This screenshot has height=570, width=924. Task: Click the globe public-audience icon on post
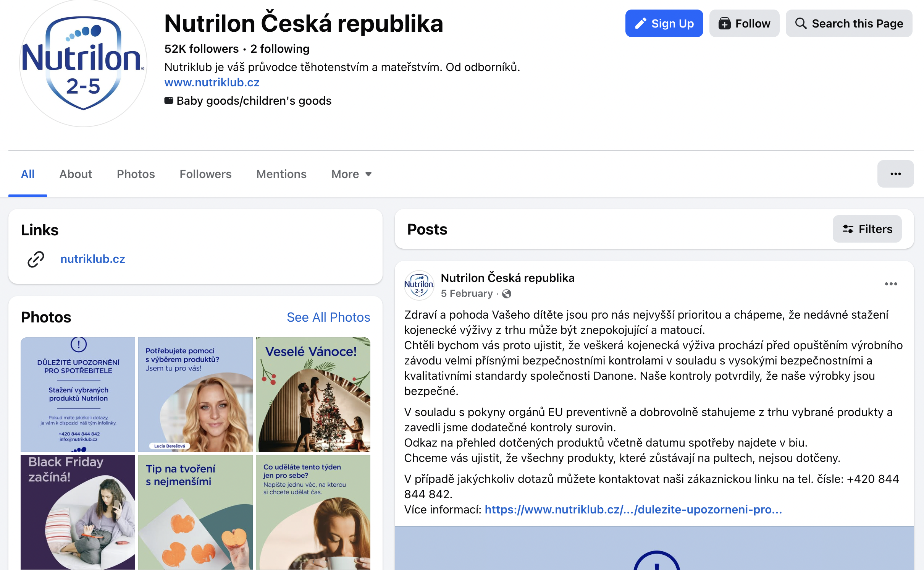pos(507,294)
